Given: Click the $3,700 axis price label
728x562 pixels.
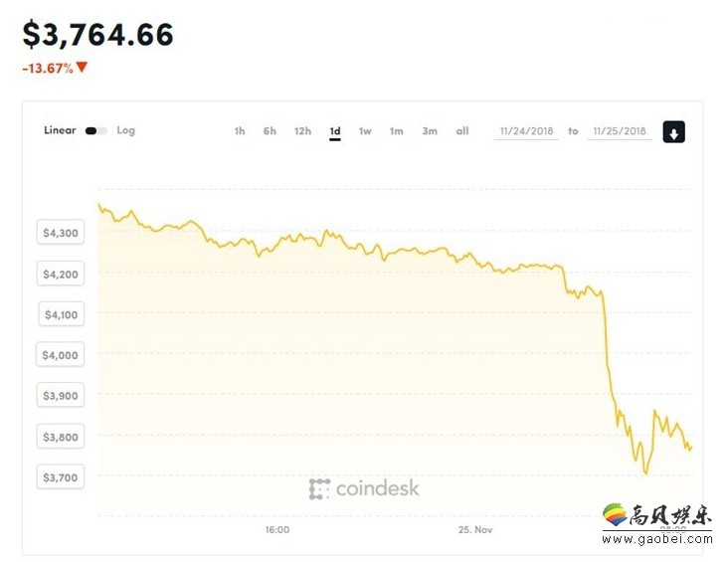Looking at the screenshot, I should coord(61,477).
